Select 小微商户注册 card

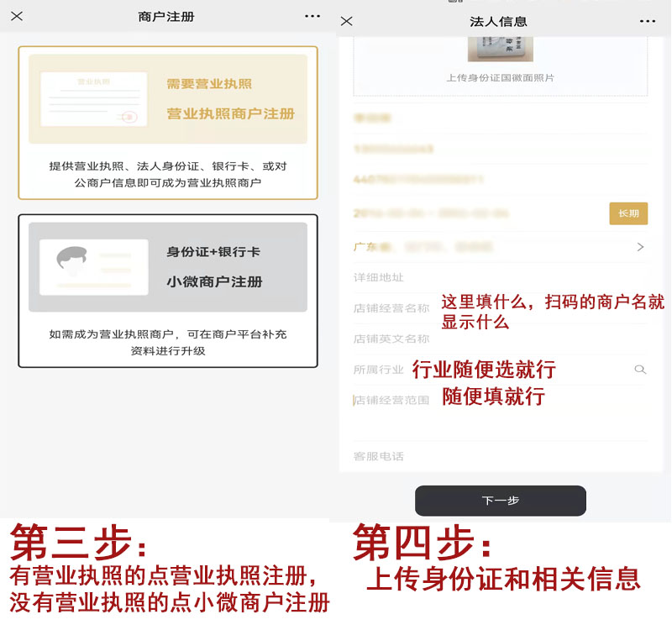pos(168,291)
